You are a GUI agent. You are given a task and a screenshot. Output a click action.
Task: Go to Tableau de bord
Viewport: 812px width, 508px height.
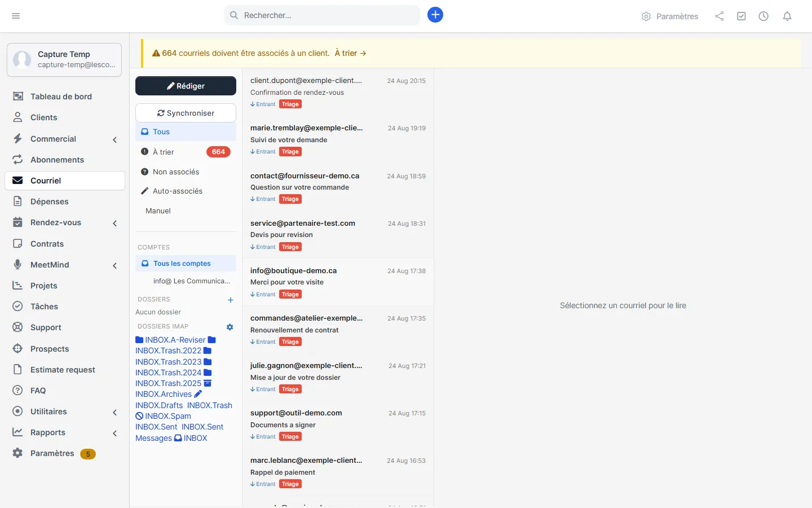(61, 97)
